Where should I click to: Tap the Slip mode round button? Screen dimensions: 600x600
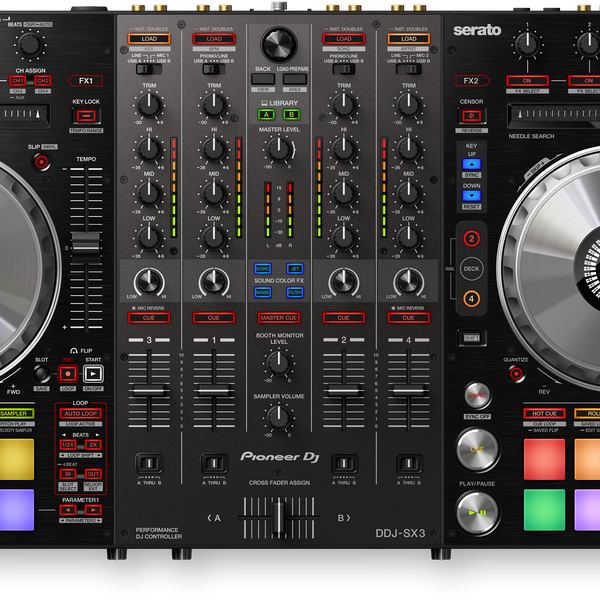(41, 161)
